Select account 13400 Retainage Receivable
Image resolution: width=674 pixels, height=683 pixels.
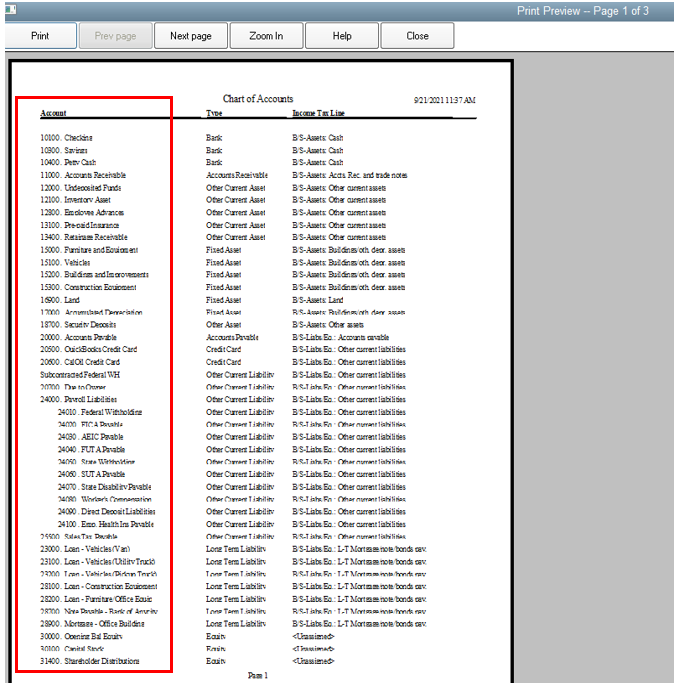(84, 237)
